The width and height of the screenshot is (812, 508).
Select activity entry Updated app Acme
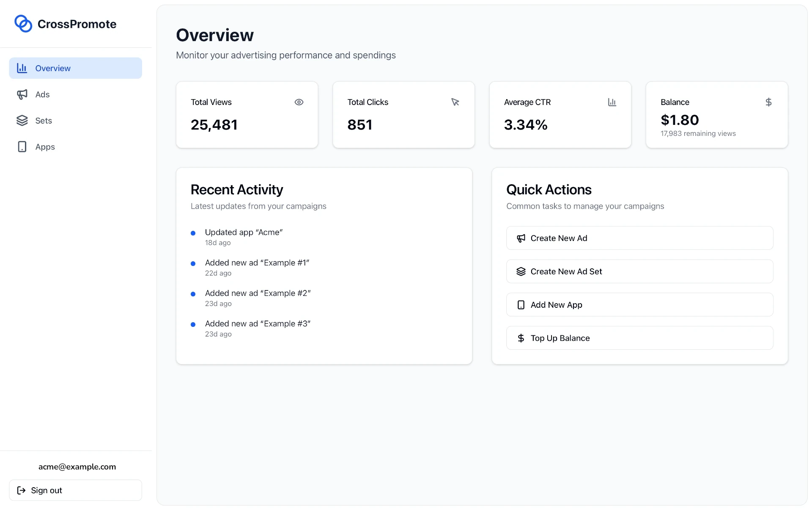coord(244,232)
